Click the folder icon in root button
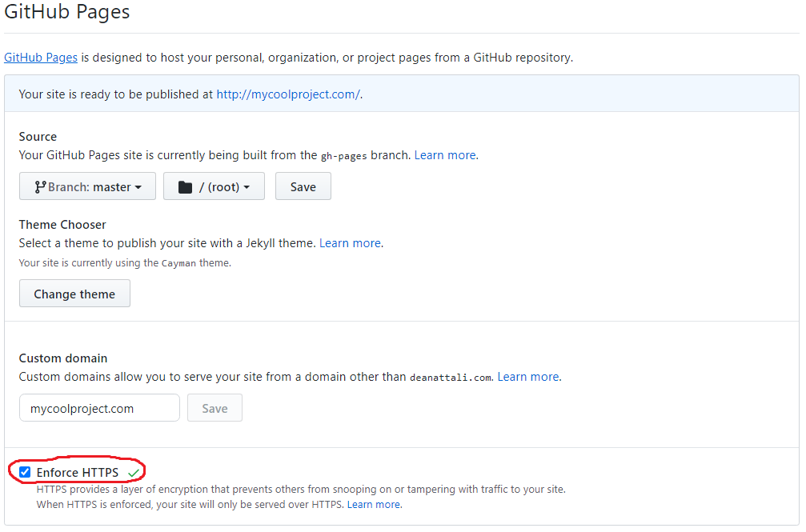 185,187
